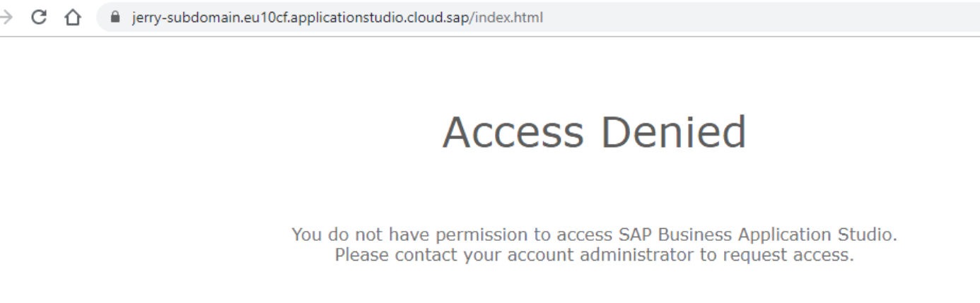Click the word Access in the heading

coord(513,132)
